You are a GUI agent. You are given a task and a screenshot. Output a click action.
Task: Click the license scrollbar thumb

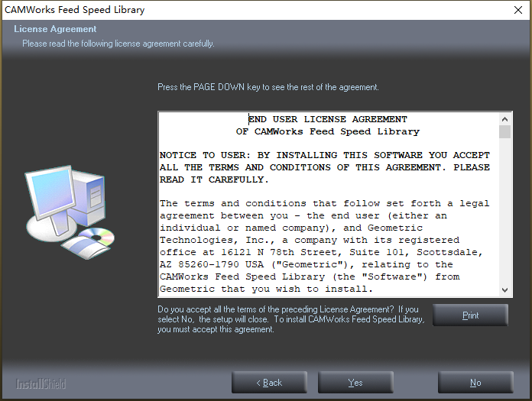coord(504,131)
